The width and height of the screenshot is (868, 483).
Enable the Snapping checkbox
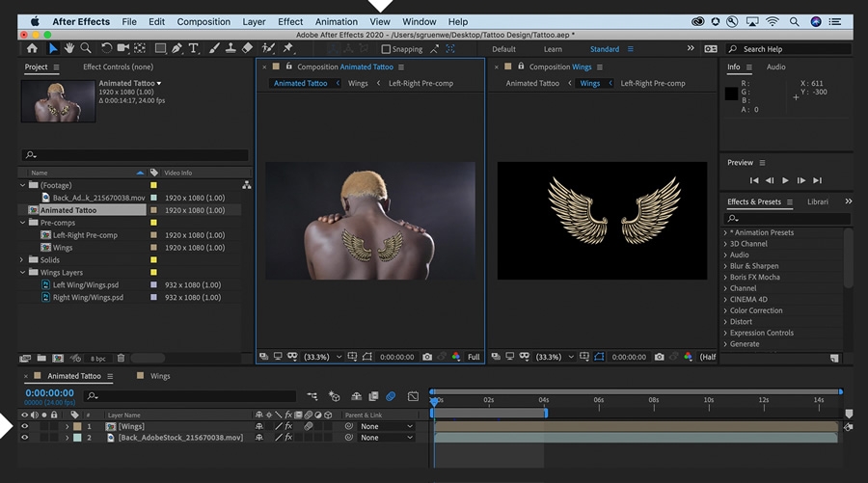[x=387, y=49]
